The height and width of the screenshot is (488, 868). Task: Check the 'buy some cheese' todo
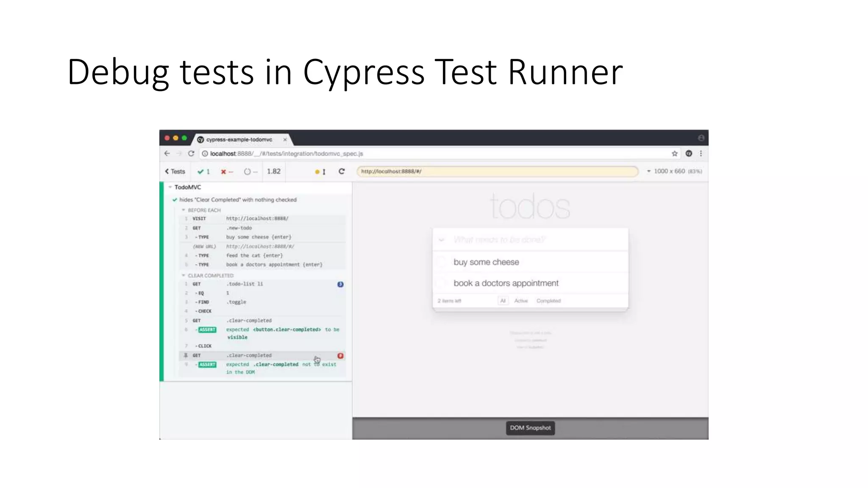tap(441, 262)
